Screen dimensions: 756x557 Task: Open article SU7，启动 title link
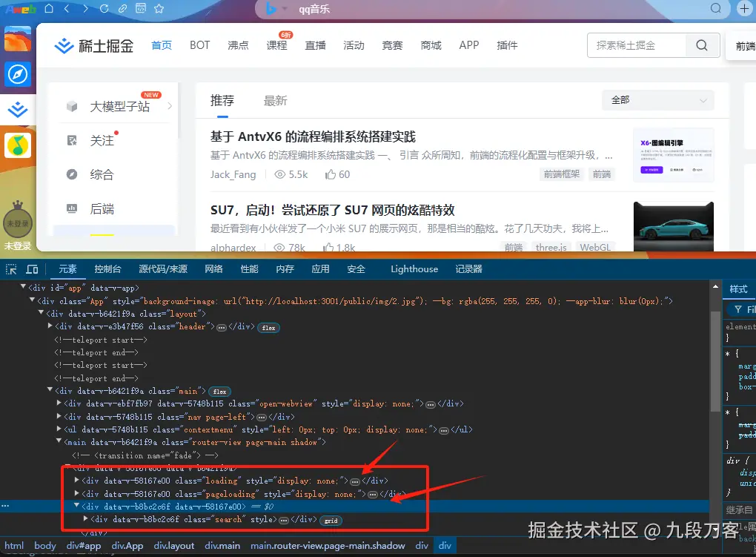coord(333,210)
